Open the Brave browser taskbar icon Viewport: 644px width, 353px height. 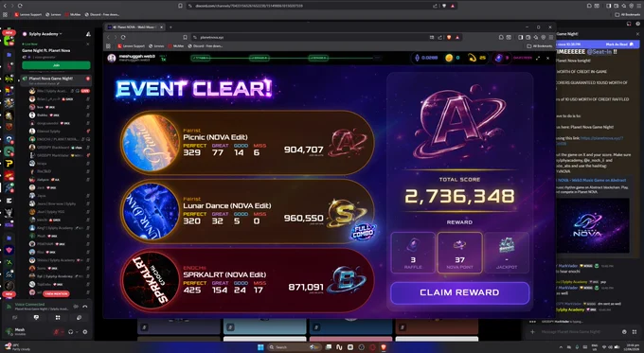(384, 347)
